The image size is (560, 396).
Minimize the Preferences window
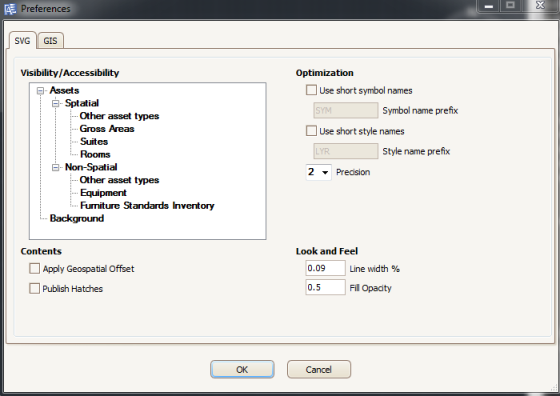[489, 6]
